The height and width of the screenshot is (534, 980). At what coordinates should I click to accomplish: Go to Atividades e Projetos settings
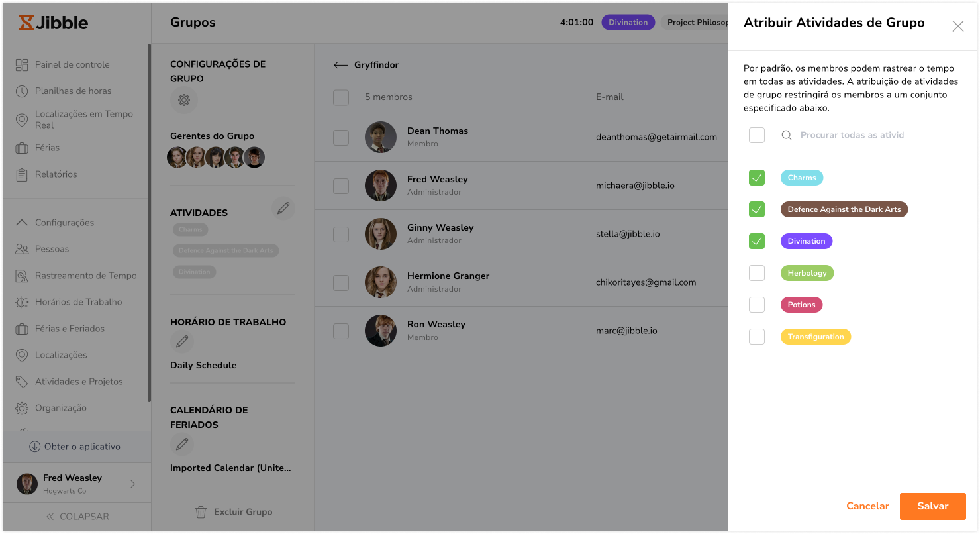pyautogui.click(x=79, y=382)
